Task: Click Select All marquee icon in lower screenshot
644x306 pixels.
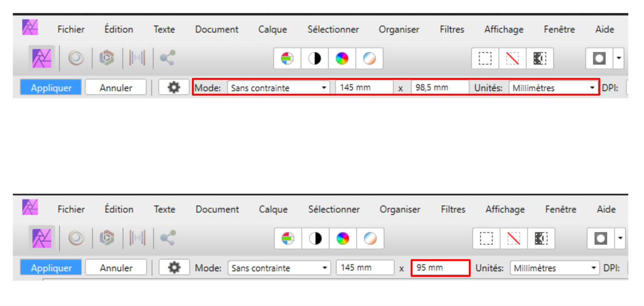Action: 487,239
